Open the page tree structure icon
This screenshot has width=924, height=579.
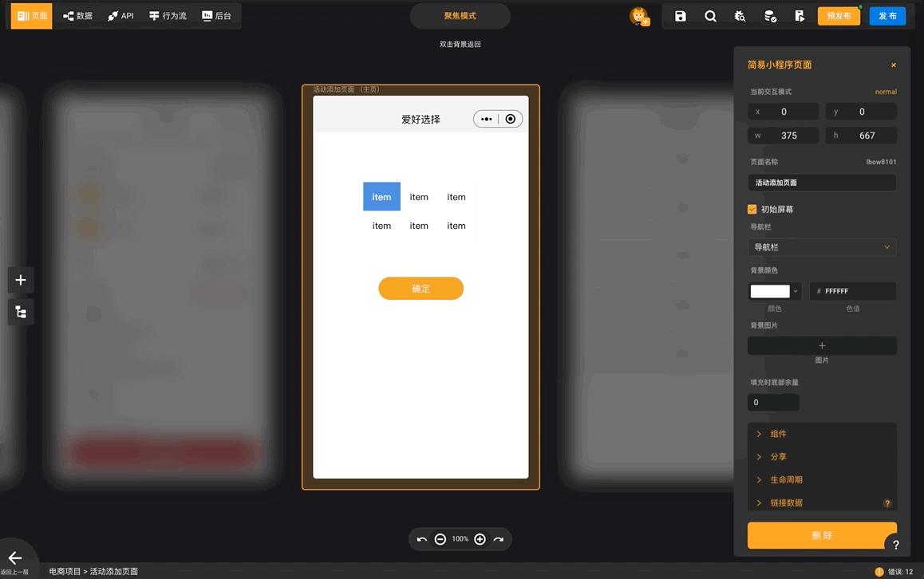[21, 312]
